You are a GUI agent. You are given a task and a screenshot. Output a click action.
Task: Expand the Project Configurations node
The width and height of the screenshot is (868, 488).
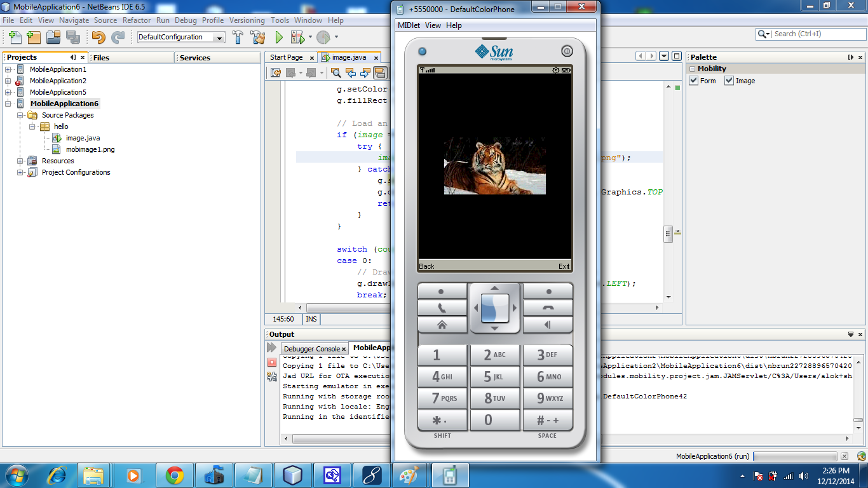20,172
